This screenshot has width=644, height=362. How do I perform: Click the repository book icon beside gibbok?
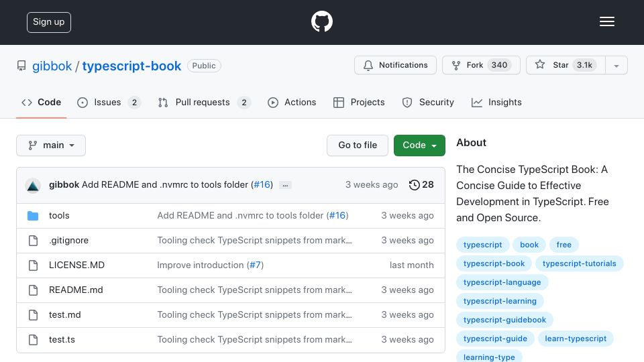(21, 66)
